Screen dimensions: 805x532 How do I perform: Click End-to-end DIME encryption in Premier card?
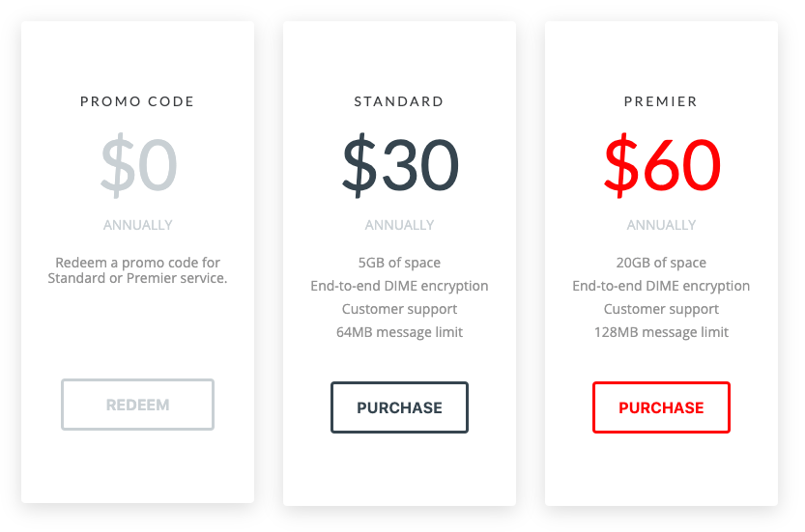(661, 286)
